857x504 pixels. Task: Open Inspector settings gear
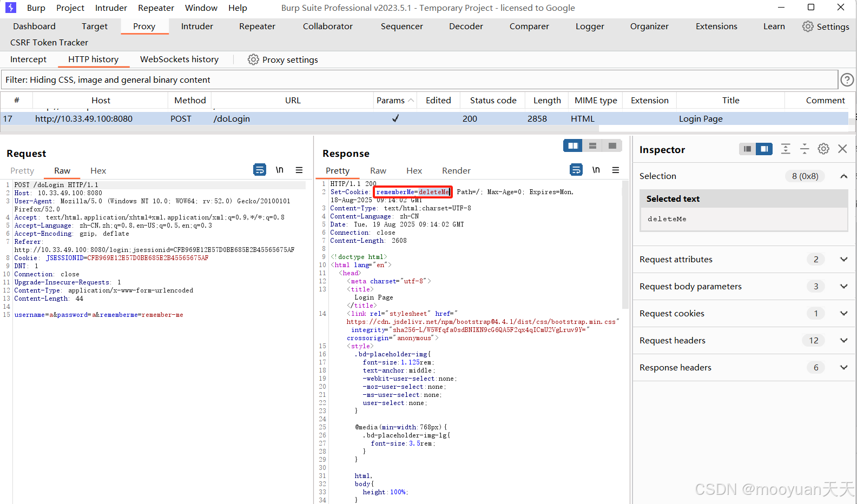(x=823, y=149)
